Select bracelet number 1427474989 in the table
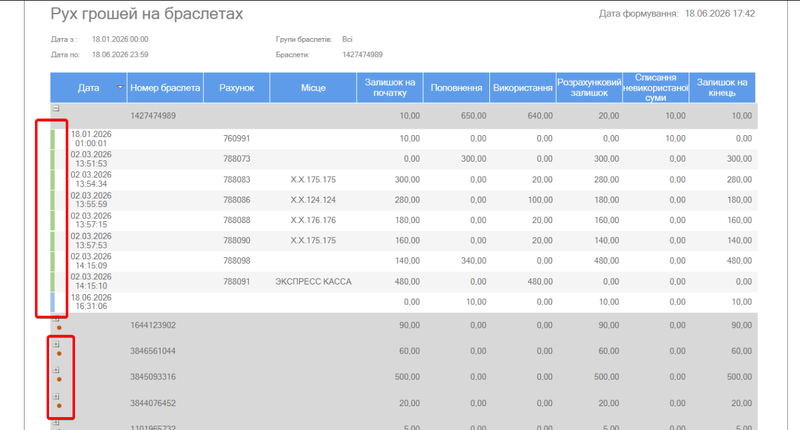The width and height of the screenshot is (800, 430). point(153,116)
